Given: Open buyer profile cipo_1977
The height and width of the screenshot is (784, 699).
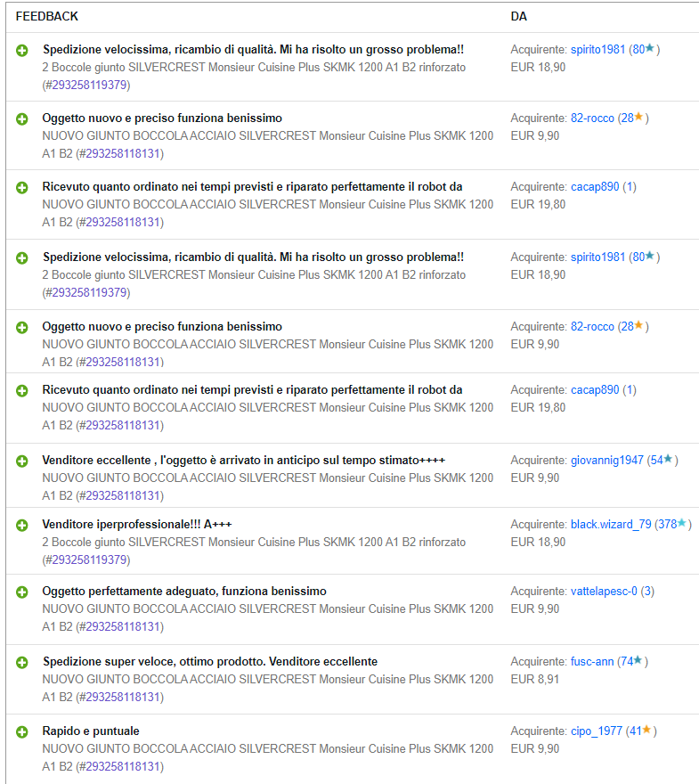Looking at the screenshot, I should (x=597, y=731).
